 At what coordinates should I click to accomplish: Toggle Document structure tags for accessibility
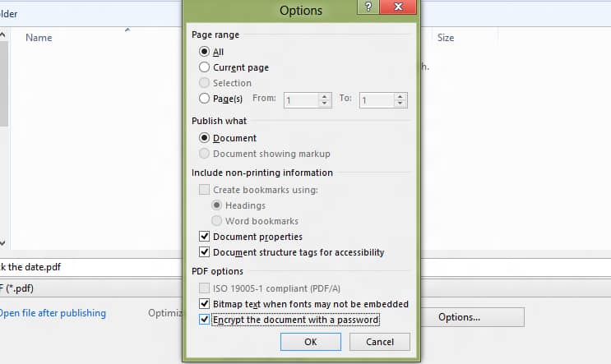coord(205,252)
